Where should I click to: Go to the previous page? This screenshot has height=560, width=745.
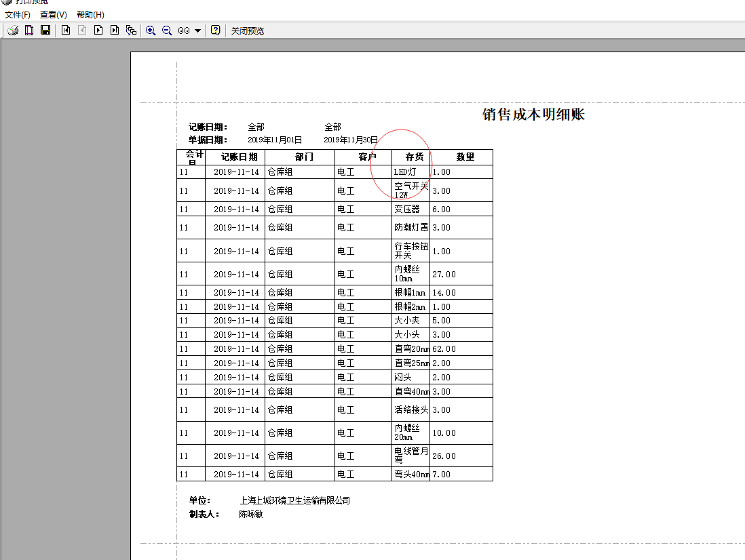82,31
